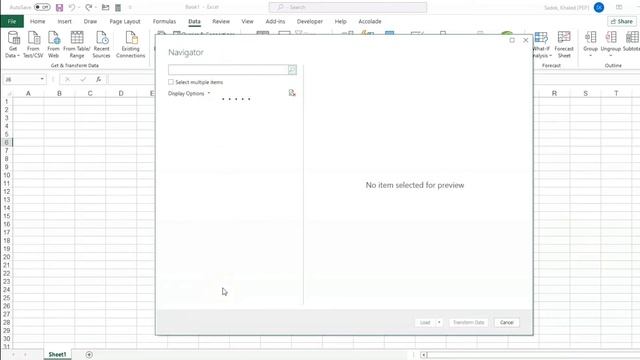Open What-If Analysis

coord(542,44)
